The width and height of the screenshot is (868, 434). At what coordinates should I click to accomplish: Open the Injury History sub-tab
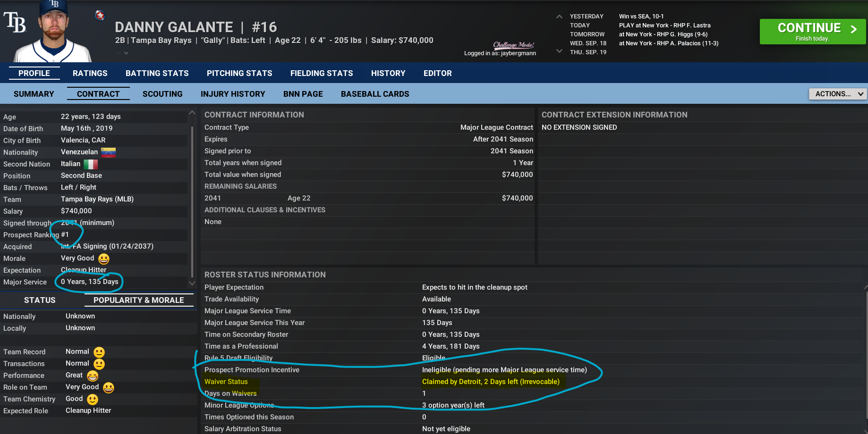coord(233,94)
